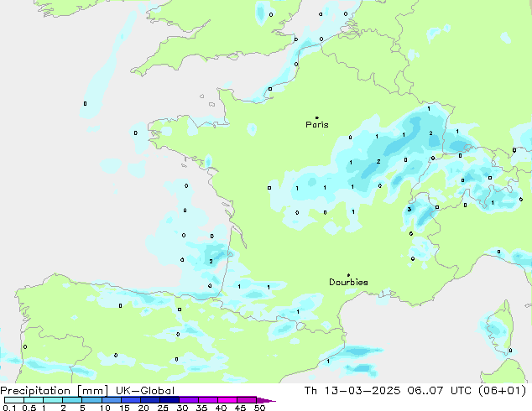Select the 15–20 mm legend swatch
Image resolution: width=532 pixels, height=411 pixels.
pos(130,400)
